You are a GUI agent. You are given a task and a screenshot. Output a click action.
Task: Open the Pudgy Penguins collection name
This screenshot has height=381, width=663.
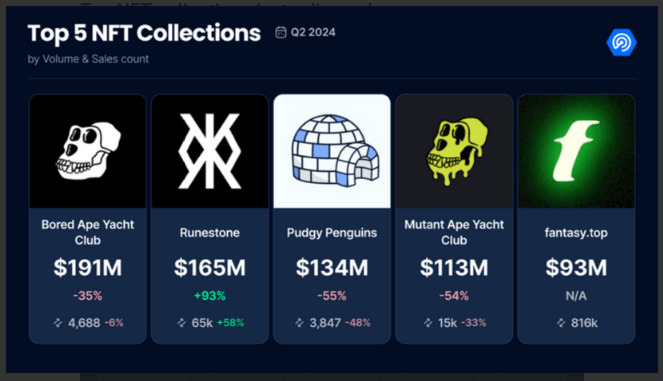332,233
